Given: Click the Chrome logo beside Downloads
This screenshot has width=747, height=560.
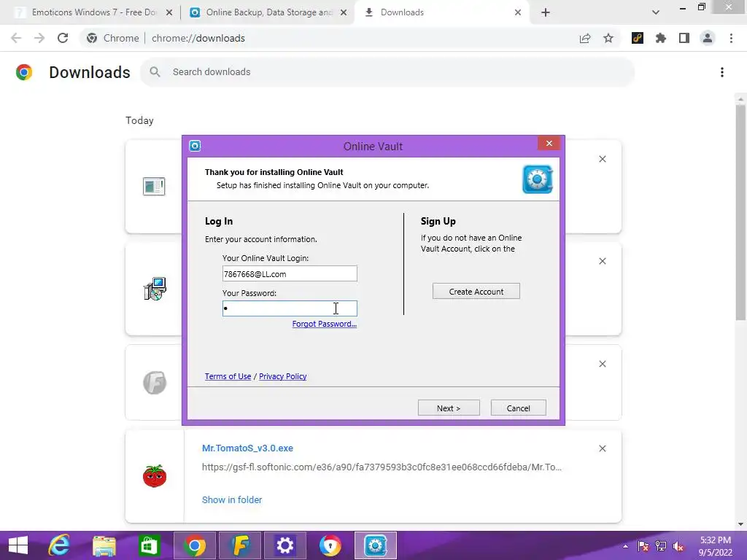Looking at the screenshot, I should [24, 72].
